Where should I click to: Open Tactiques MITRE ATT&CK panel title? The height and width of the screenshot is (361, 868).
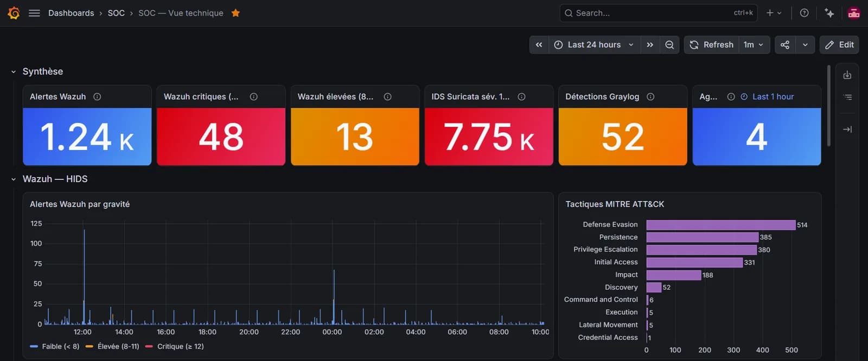[x=615, y=204]
